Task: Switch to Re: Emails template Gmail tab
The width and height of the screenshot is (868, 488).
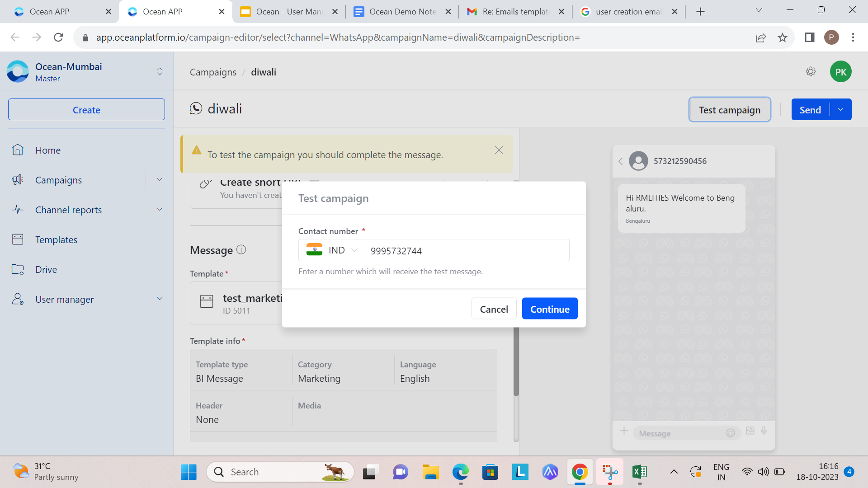Action: [x=516, y=12]
